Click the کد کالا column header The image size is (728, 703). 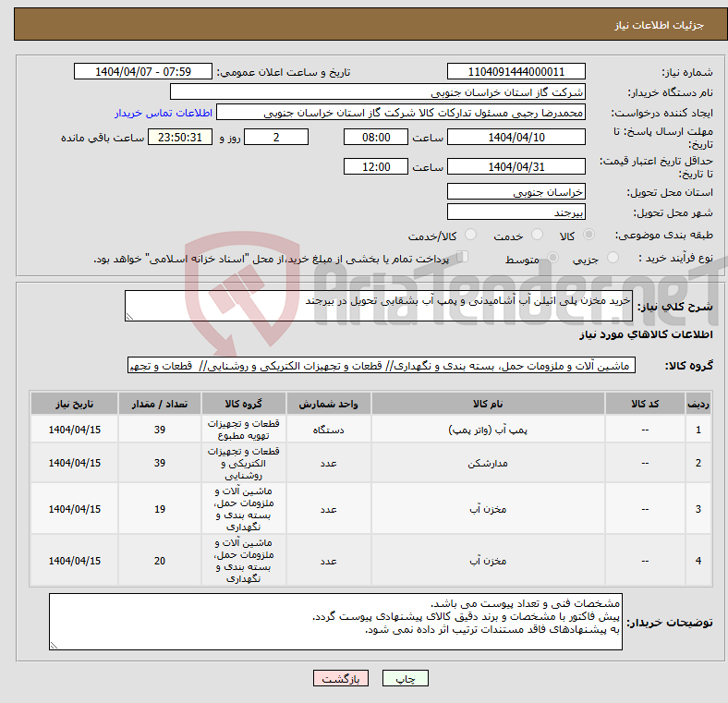pyautogui.click(x=645, y=404)
